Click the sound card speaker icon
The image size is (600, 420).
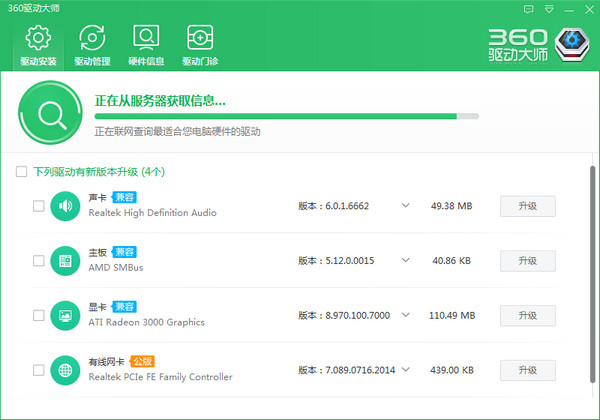(65, 207)
